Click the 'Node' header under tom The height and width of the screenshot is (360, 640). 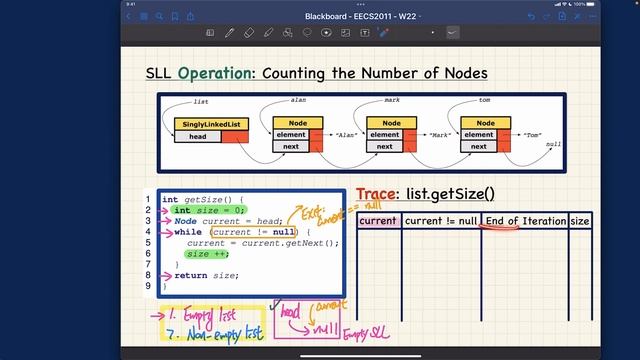(485, 123)
